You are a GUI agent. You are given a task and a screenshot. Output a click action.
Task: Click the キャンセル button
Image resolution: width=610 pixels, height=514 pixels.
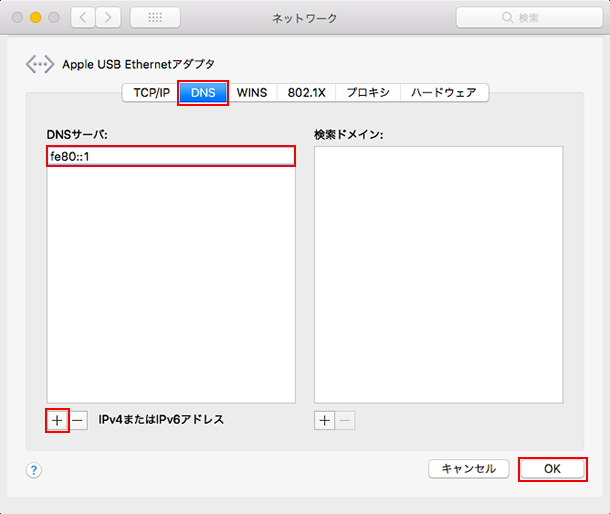click(469, 468)
